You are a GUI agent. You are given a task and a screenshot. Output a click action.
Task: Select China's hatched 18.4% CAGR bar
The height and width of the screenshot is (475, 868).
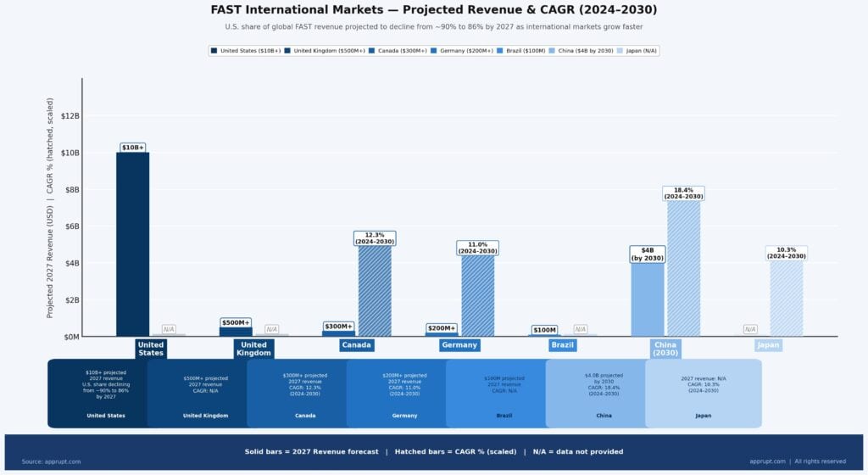683,268
